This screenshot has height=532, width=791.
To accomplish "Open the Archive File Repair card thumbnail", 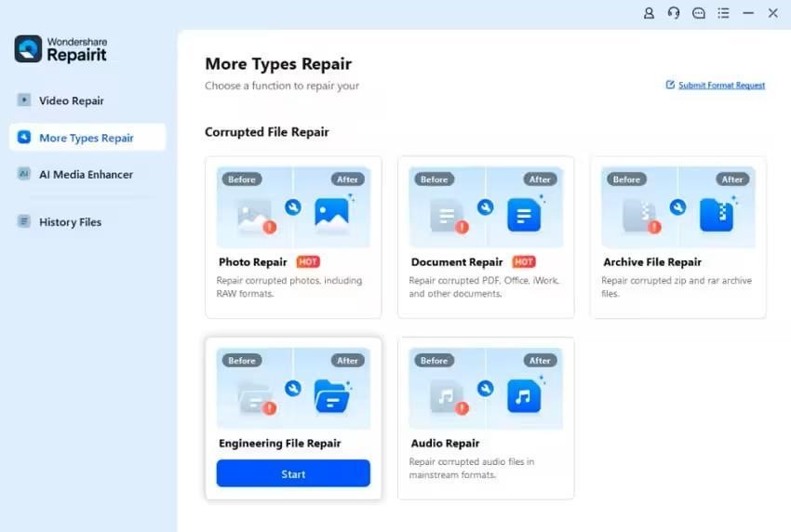I will (x=678, y=206).
